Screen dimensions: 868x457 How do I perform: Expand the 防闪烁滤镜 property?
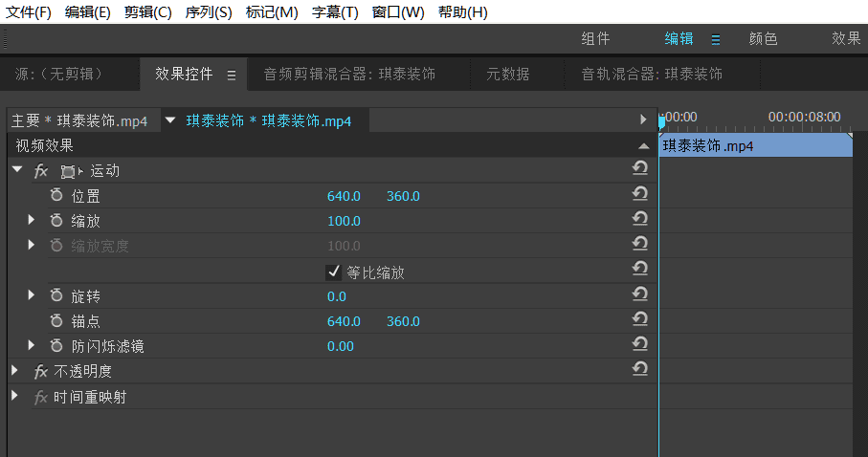32,345
